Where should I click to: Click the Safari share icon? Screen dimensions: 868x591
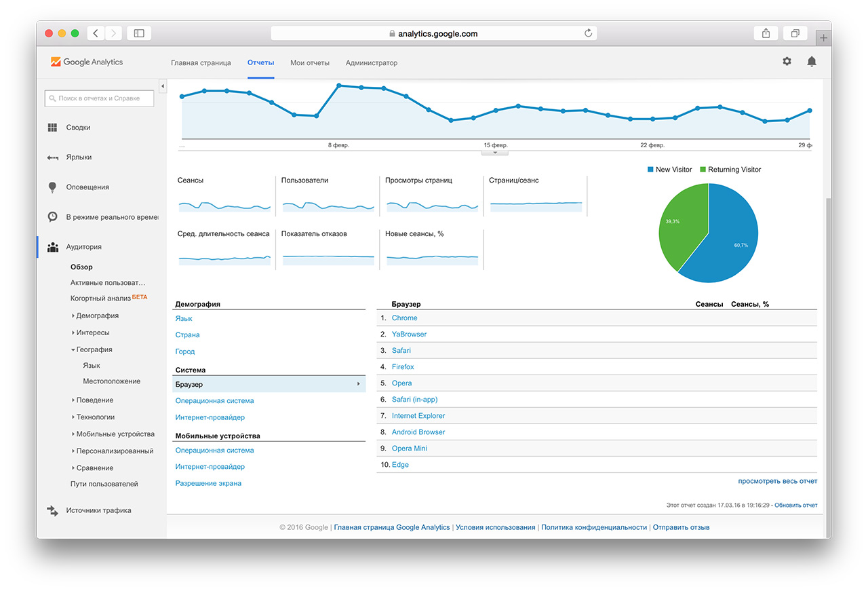click(766, 33)
